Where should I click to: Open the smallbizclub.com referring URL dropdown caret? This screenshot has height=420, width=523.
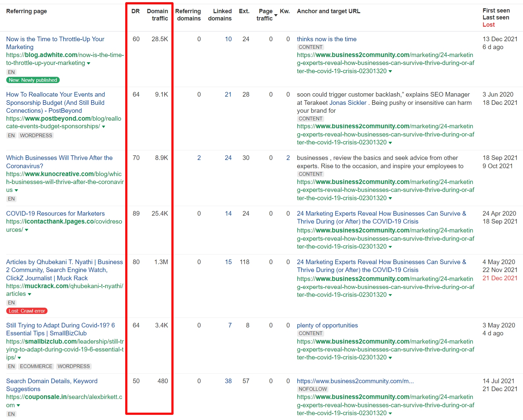pyautogui.click(x=19, y=358)
